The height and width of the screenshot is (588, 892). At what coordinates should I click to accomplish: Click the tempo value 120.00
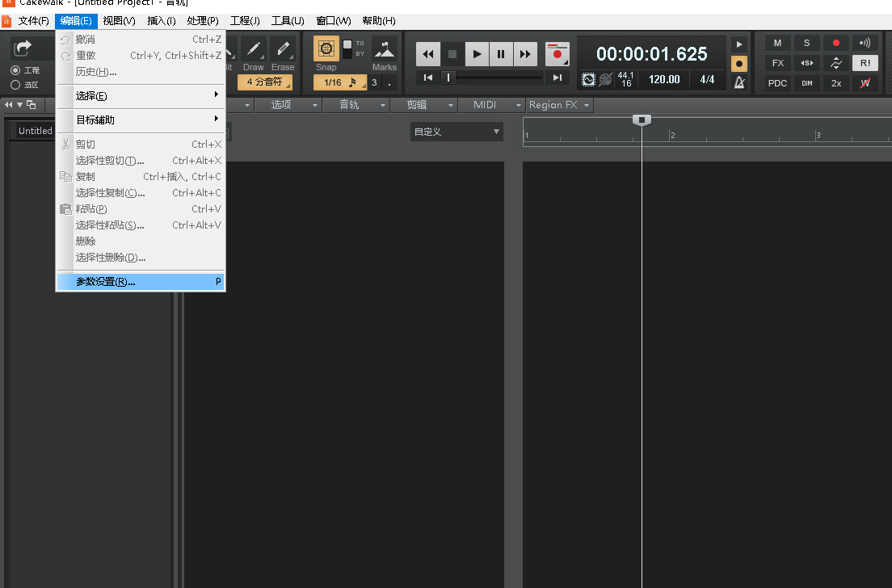[664, 80]
